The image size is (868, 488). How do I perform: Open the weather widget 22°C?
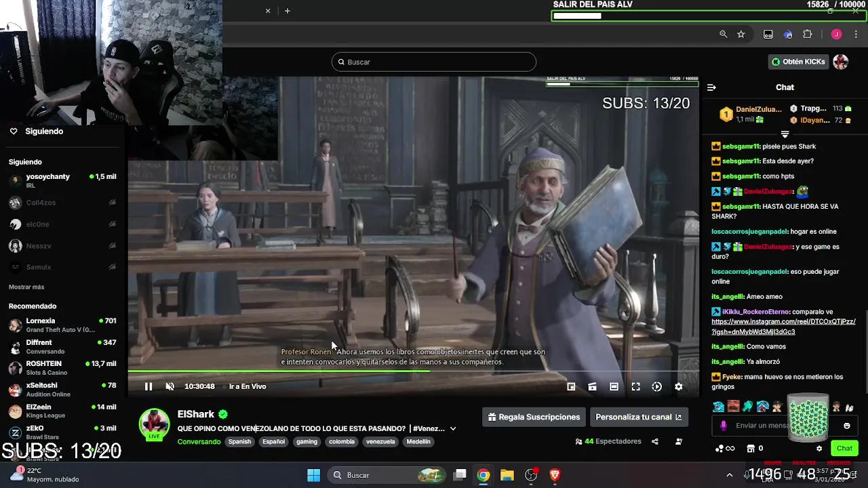(x=46, y=474)
